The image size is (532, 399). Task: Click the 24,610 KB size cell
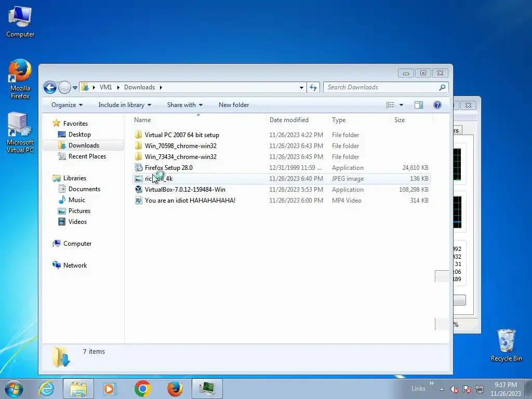click(x=415, y=168)
